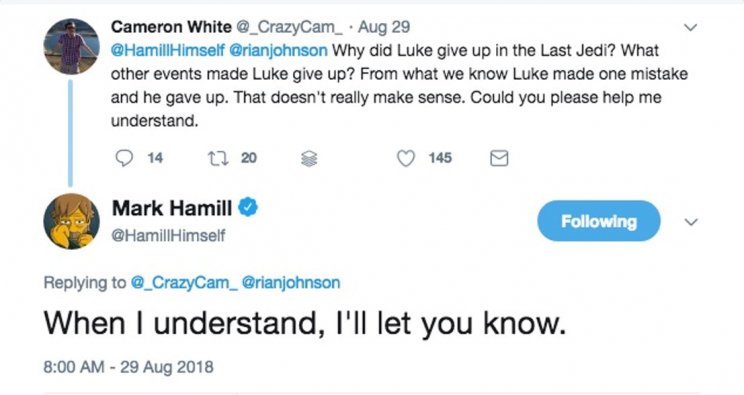
Task: Open @rianjohnson link in Replying to
Action: 291,282
